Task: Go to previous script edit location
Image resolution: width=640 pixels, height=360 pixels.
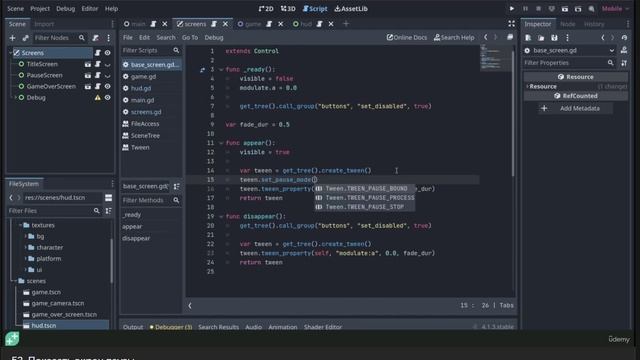Action: [485, 38]
